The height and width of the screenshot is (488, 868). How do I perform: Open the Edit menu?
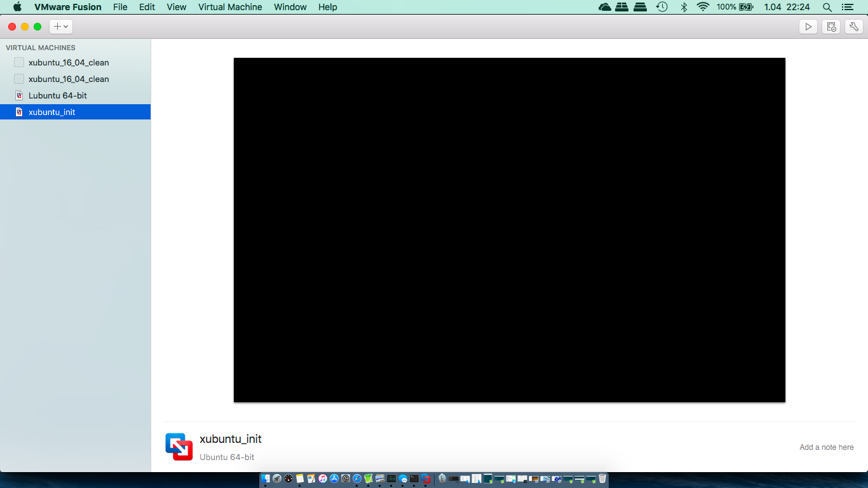[147, 7]
